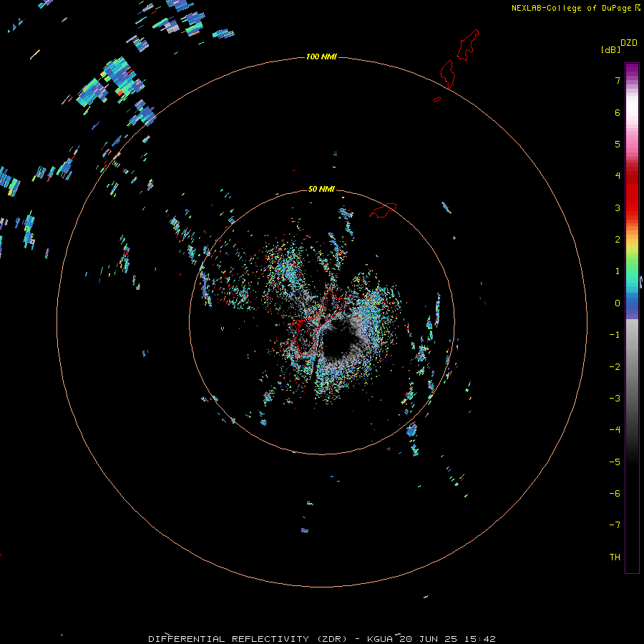Click the TH threshold label on scale

615,557
